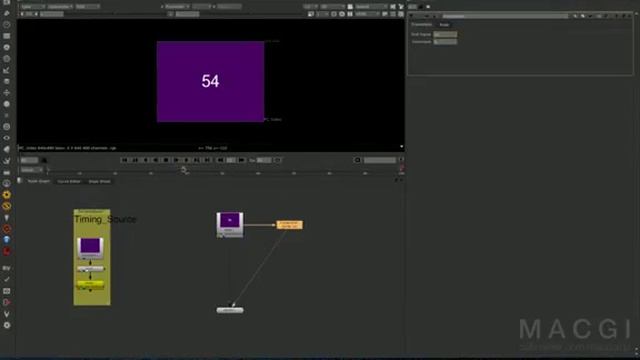Click the timeline playhead marker
This screenshot has width=640, height=360.
pyautogui.click(x=184, y=169)
